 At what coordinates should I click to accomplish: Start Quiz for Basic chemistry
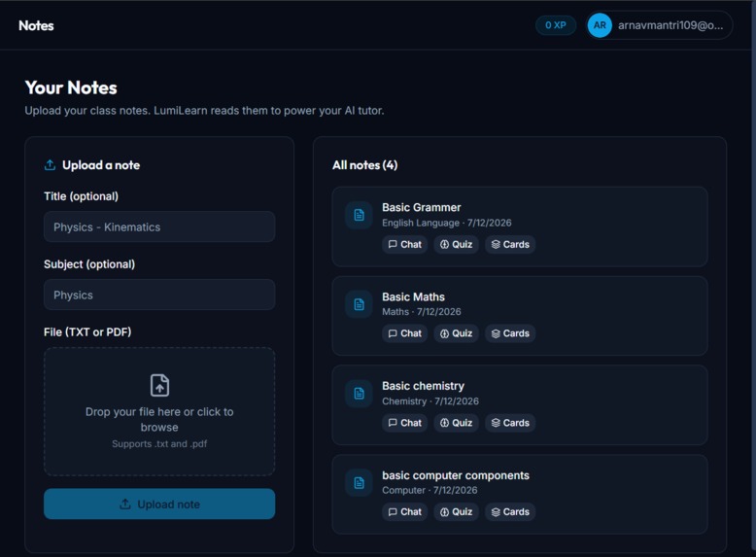coord(456,423)
